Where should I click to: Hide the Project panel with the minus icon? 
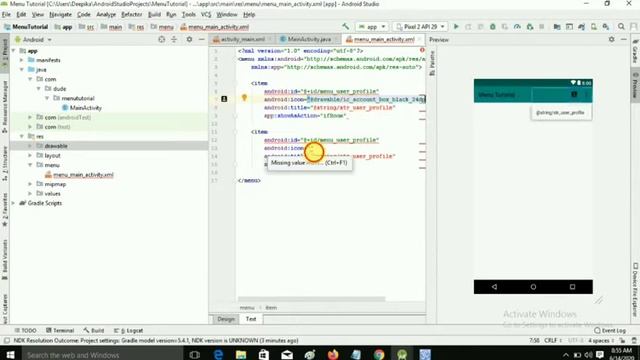[202, 40]
